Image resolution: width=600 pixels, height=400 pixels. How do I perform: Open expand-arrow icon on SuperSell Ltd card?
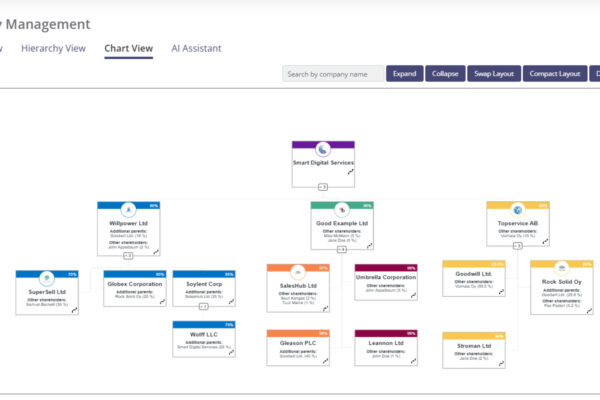pyautogui.click(x=75, y=310)
